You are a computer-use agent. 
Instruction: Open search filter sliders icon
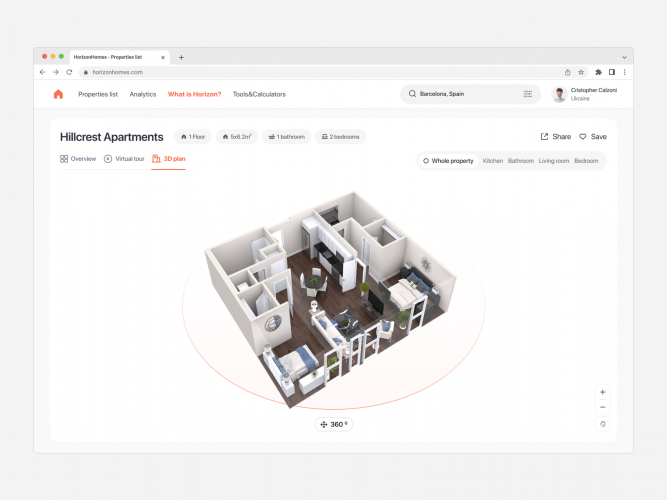click(527, 94)
